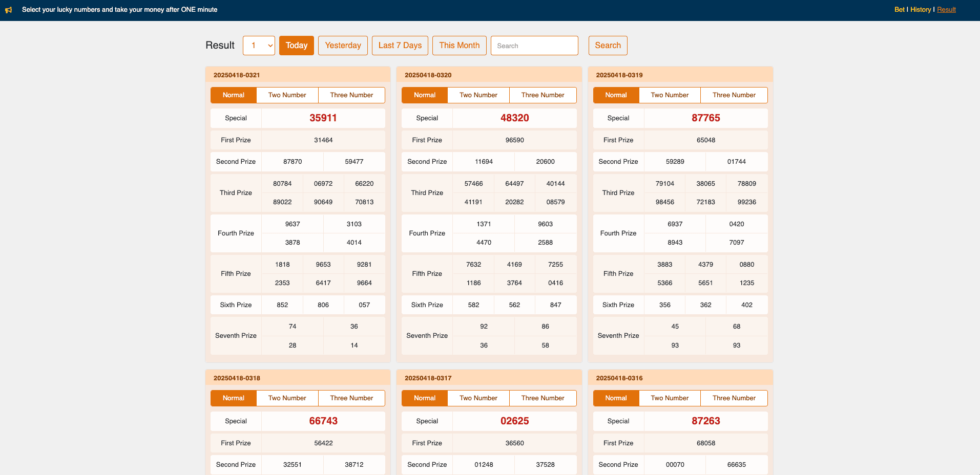980x475 pixels.
Task: Switch draw 20250418-0317 to Three Number tab
Action: click(x=543, y=398)
